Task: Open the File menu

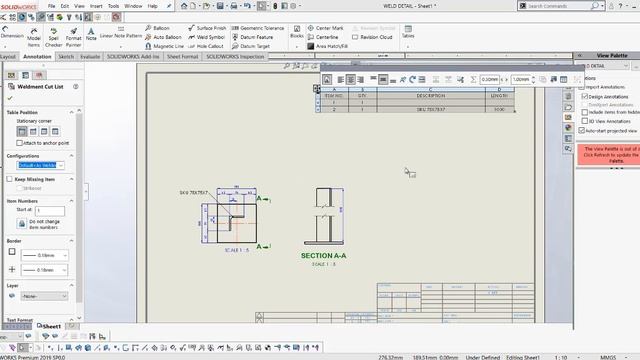Action: [51, 6]
